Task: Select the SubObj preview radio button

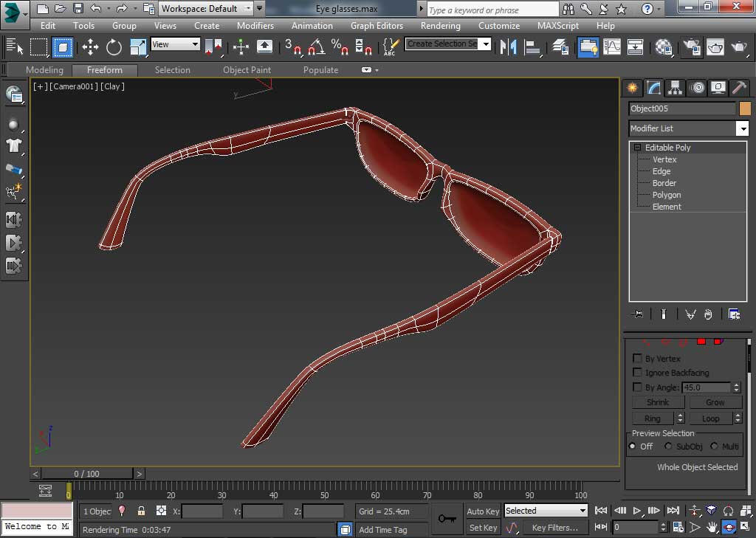Action: (x=668, y=446)
